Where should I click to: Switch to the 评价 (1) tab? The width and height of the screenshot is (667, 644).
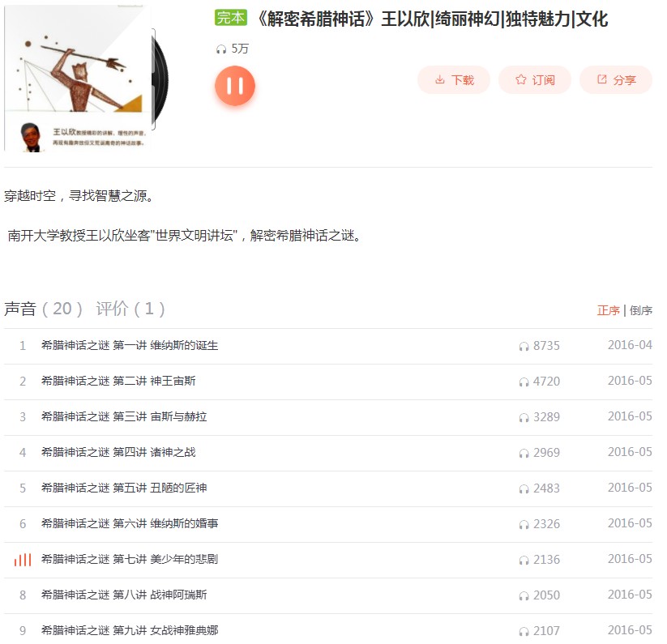(x=130, y=309)
